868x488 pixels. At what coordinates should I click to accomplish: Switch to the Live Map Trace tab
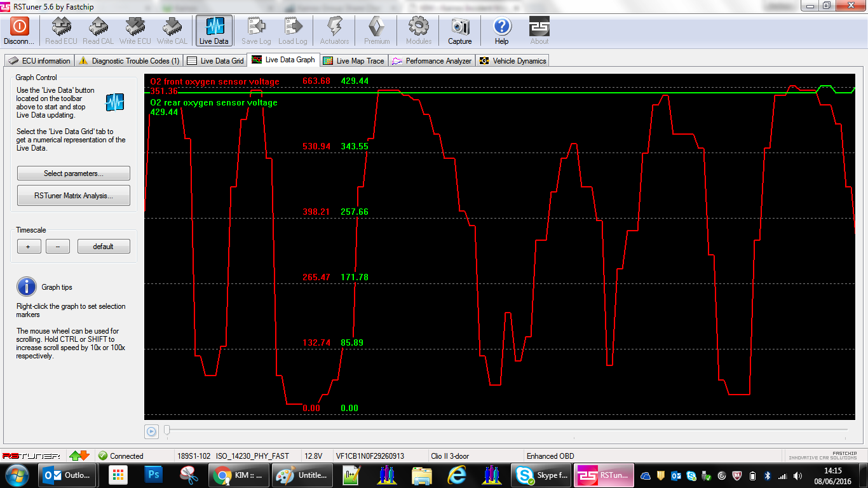click(x=353, y=61)
